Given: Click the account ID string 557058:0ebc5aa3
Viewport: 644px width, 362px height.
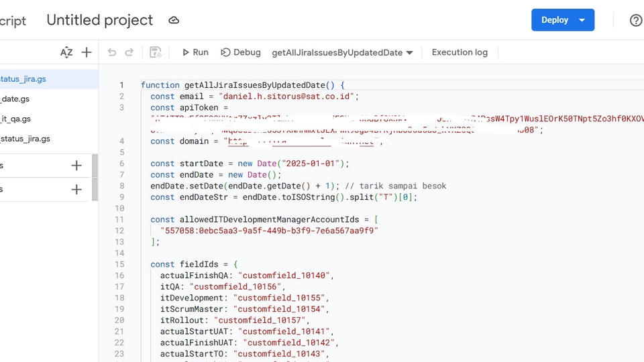Looking at the screenshot, I should coord(269,231).
